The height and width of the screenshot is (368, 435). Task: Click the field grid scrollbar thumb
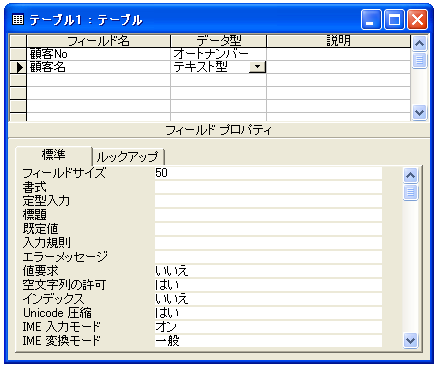(419, 60)
